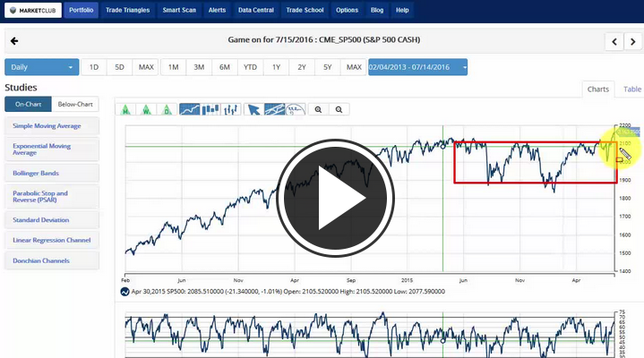The width and height of the screenshot is (644, 358).
Task: Select the pointer cursor tool
Action: click(x=253, y=109)
